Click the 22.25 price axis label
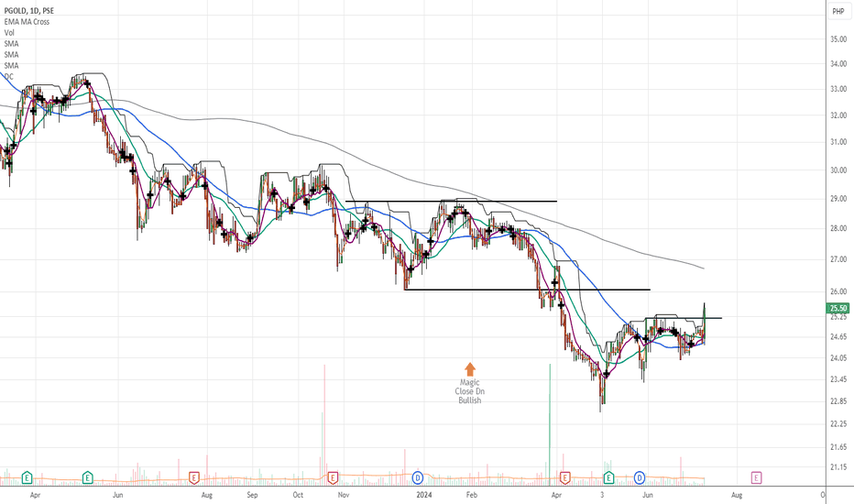Image resolution: width=854 pixels, height=504 pixels. click(x=838, y=424)
